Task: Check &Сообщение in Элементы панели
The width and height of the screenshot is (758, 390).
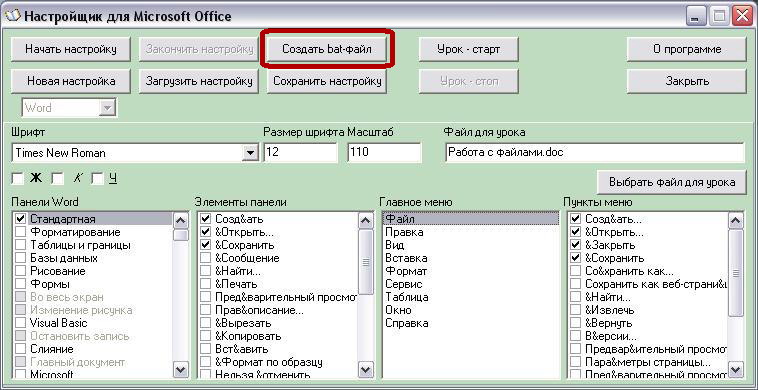Action: click(x=205, y=259)
